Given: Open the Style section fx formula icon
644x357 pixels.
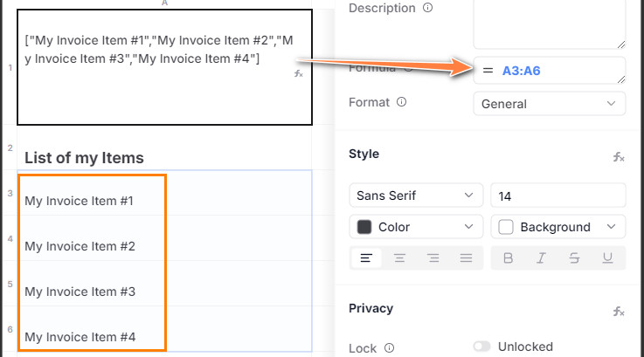Looking at the screenshot, I should click(x=619, y=156).
